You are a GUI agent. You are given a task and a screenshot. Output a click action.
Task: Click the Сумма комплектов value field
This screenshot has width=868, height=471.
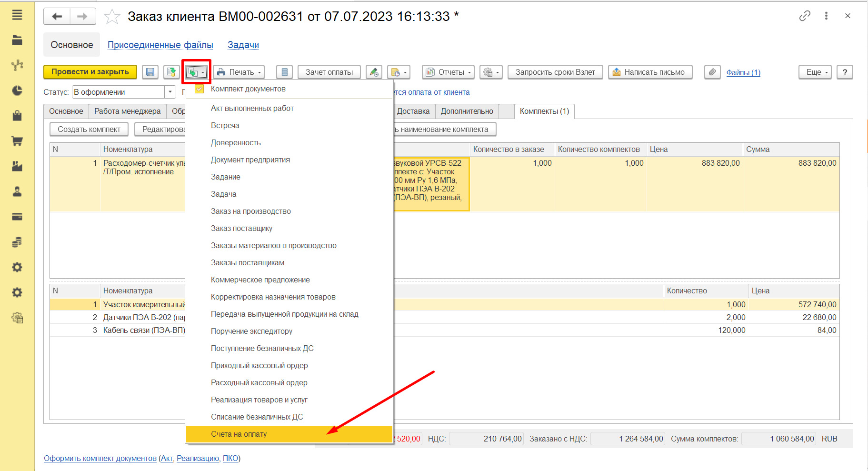(x=778, y=439)
